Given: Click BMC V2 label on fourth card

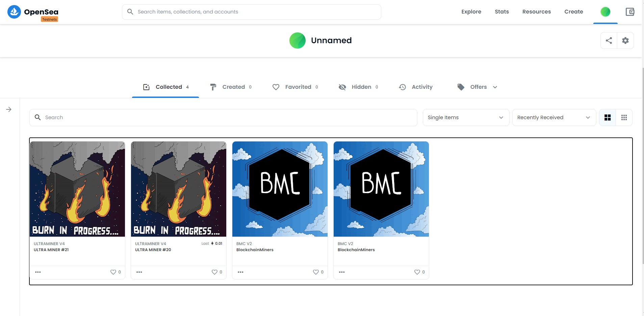Looking at the screenshot, I should tap(345, 244).
